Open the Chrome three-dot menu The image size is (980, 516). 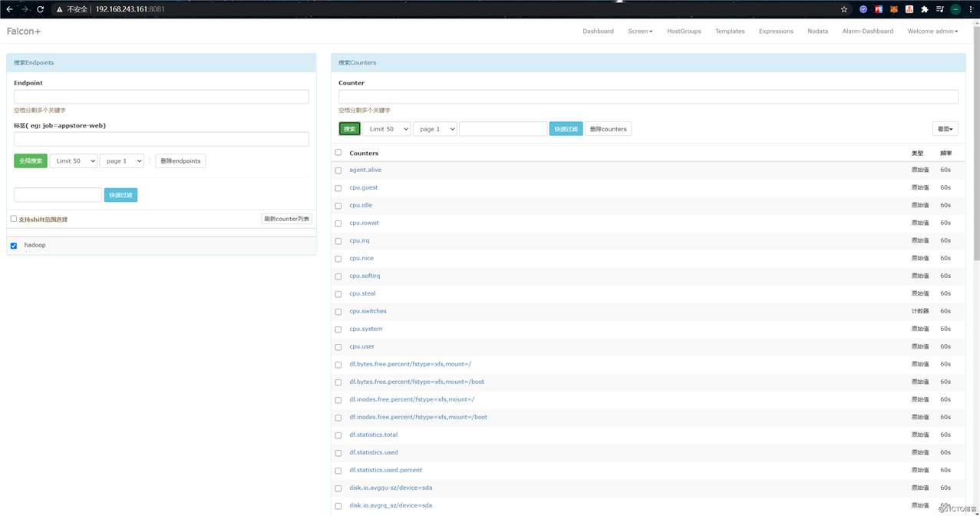tap(971, 9)
